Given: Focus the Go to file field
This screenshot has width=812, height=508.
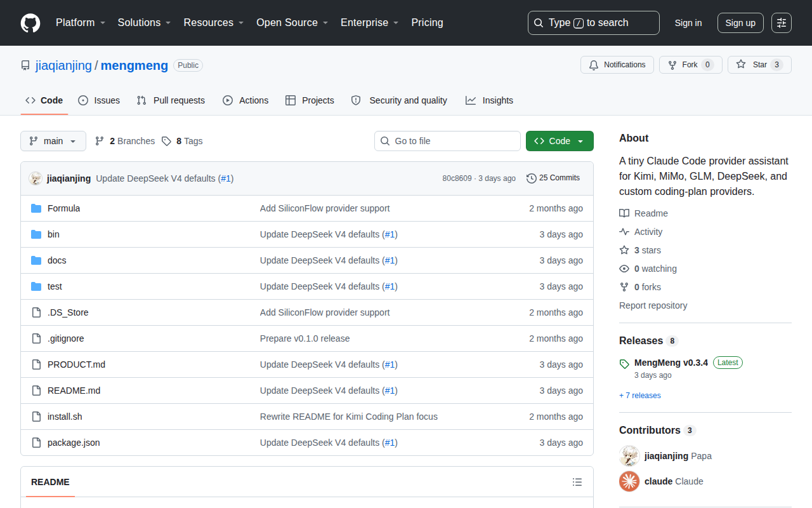Looking at the screenshot, I should point(447,141).
